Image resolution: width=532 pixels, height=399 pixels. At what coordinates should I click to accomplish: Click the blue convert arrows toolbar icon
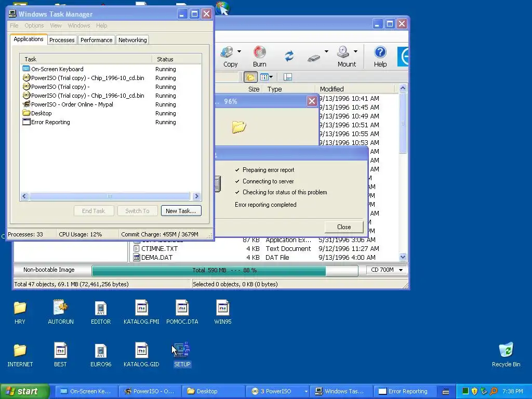pyautogui.click(x=289, y=56)
